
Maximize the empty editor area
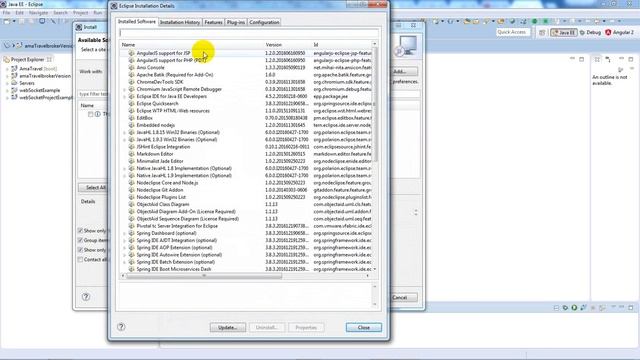582,59
